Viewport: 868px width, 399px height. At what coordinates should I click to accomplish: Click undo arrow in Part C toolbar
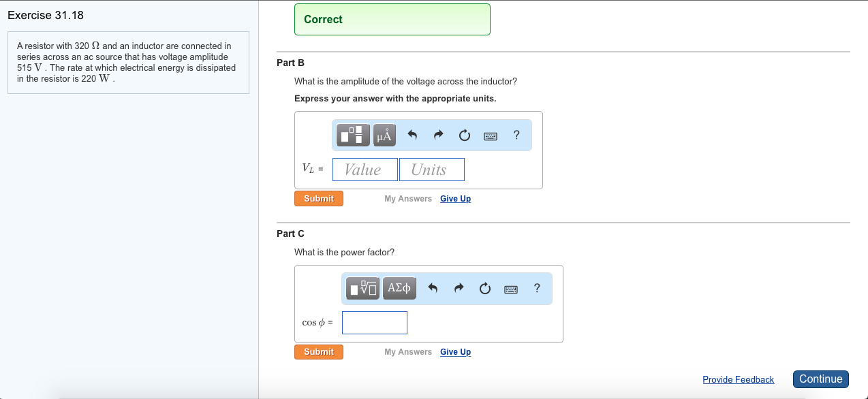click(433, 288)
